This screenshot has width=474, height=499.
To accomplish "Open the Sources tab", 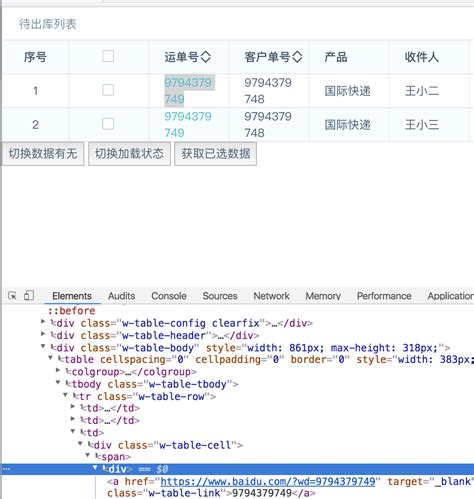I will [x=220, y=296].
